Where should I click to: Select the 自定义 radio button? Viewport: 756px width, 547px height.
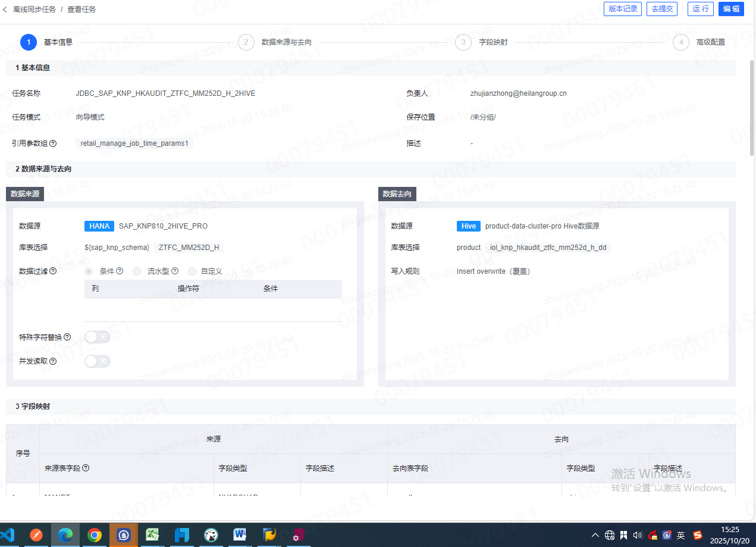tap(192, 271)
